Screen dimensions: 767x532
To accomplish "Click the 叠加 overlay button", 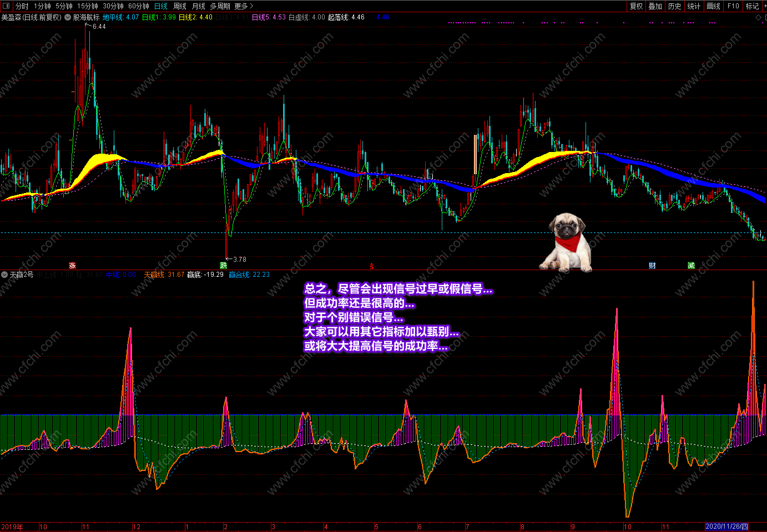I will click(655, 6).
